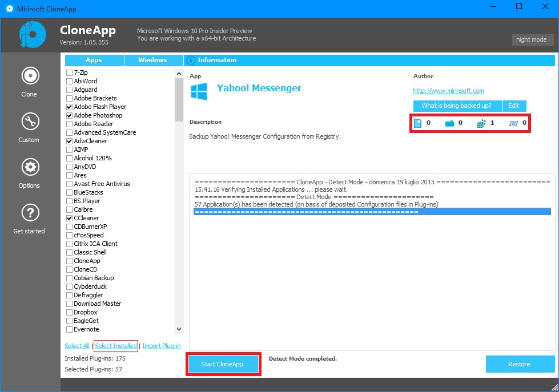Click the folders count icon
559x392 pixels.
(449, 123)
